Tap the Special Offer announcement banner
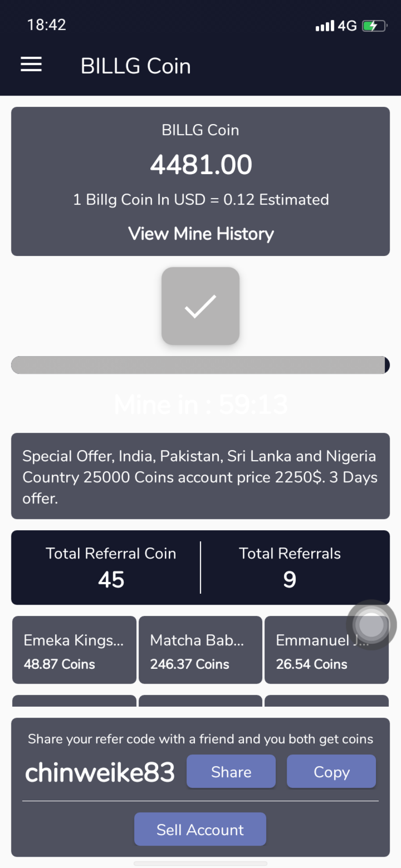The image size is (401, 868). (200, 476)
